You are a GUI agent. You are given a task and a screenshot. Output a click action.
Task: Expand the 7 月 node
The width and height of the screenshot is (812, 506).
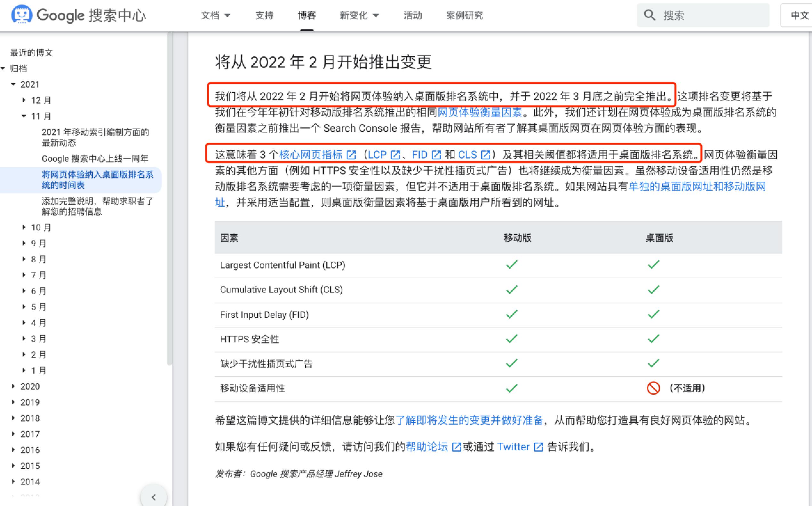[24, 275]
